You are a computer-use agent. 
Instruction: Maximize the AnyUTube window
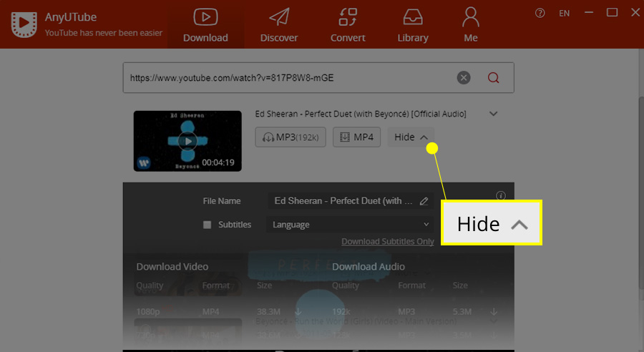click(612, 13)
